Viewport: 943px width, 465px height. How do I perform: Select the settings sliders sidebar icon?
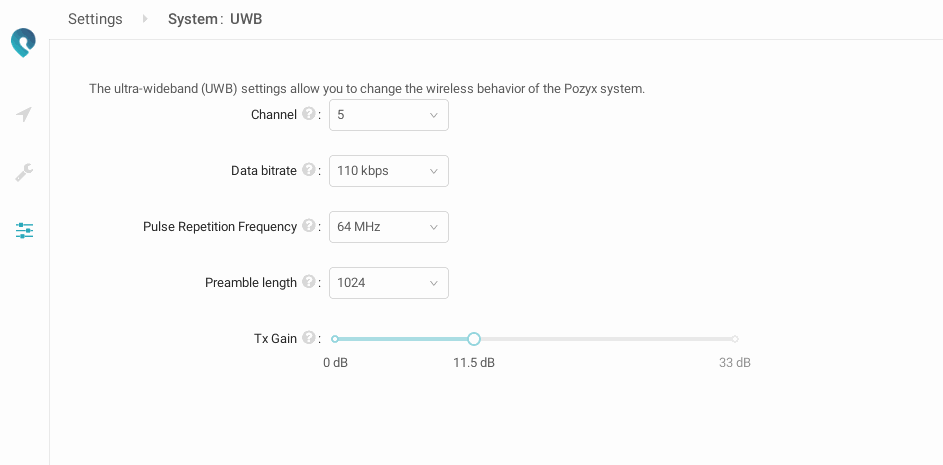point(24,231)
